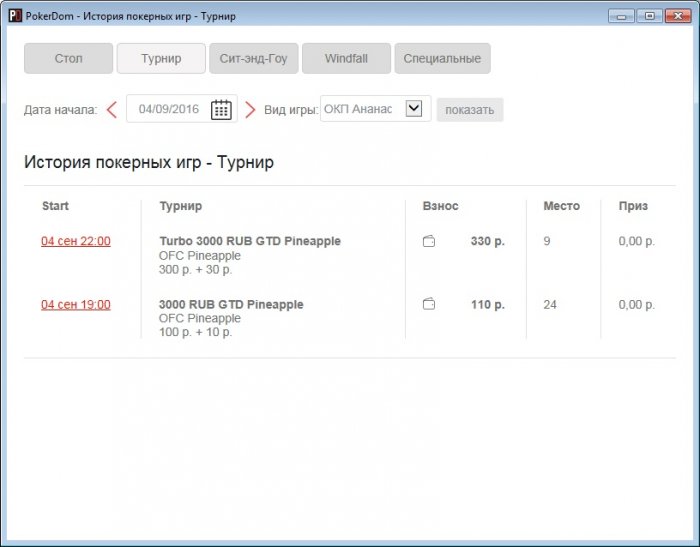700x547 pixels.
Task: Switch to the Стол tab
Action: pyautogui.click(x=68, y=59)
